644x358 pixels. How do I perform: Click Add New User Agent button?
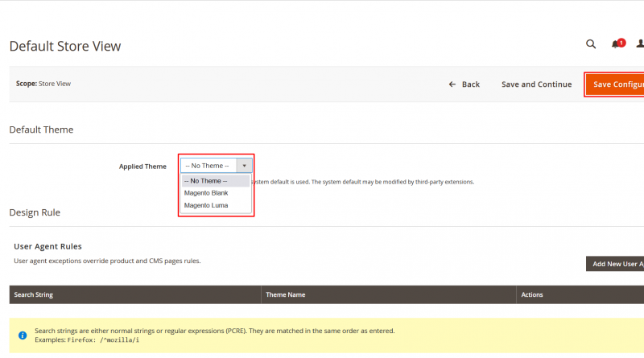point(616,264)
